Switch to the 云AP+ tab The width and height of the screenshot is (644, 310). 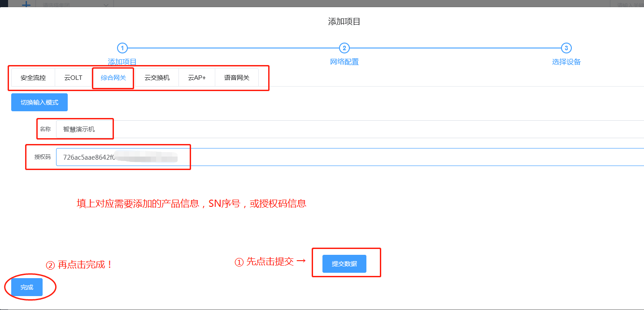click(x=197, y=78)
